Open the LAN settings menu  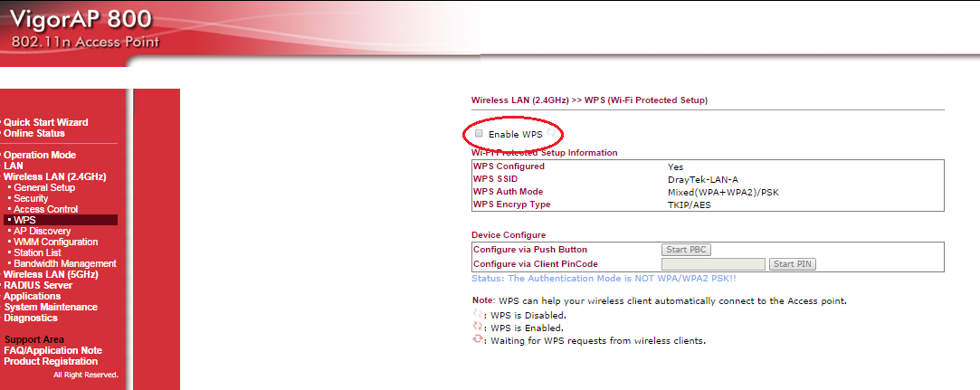click(14, 166)
